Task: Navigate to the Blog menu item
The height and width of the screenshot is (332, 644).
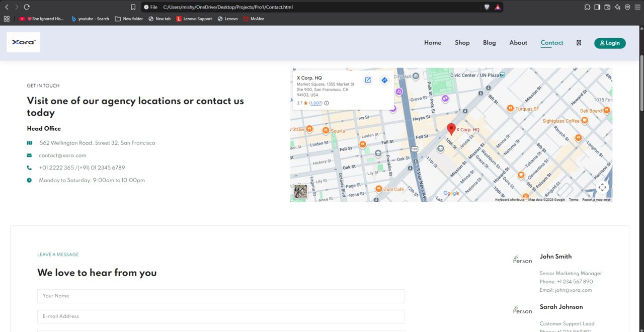Action: click(x=490, y=43)
